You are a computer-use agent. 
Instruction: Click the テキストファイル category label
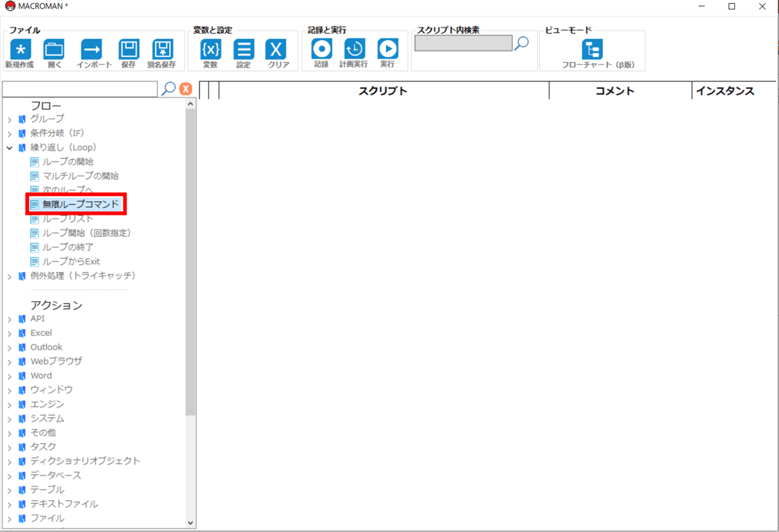[64, 504]
